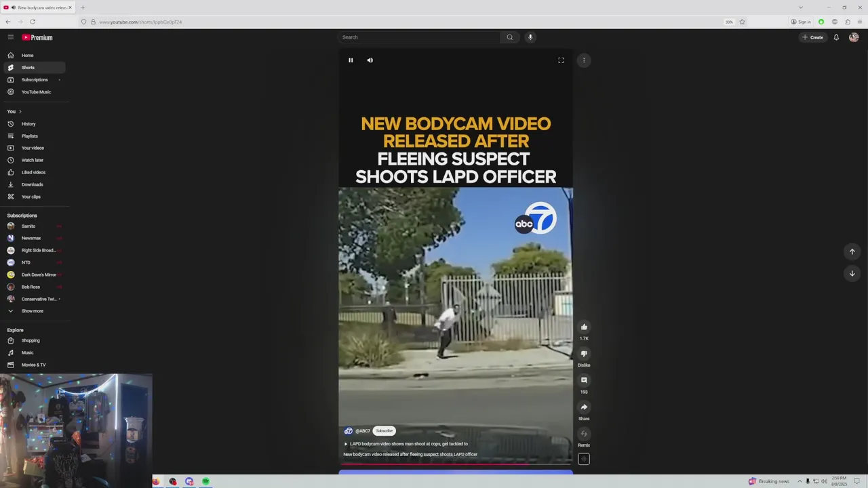
Task: Bookmark this page with the star
Action: tap(743, 22)
